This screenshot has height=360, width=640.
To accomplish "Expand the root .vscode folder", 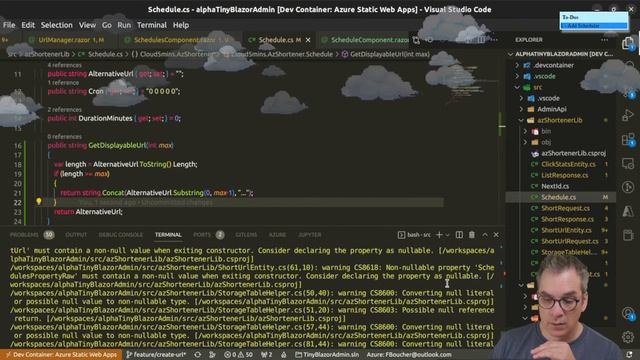I will 517,76.
